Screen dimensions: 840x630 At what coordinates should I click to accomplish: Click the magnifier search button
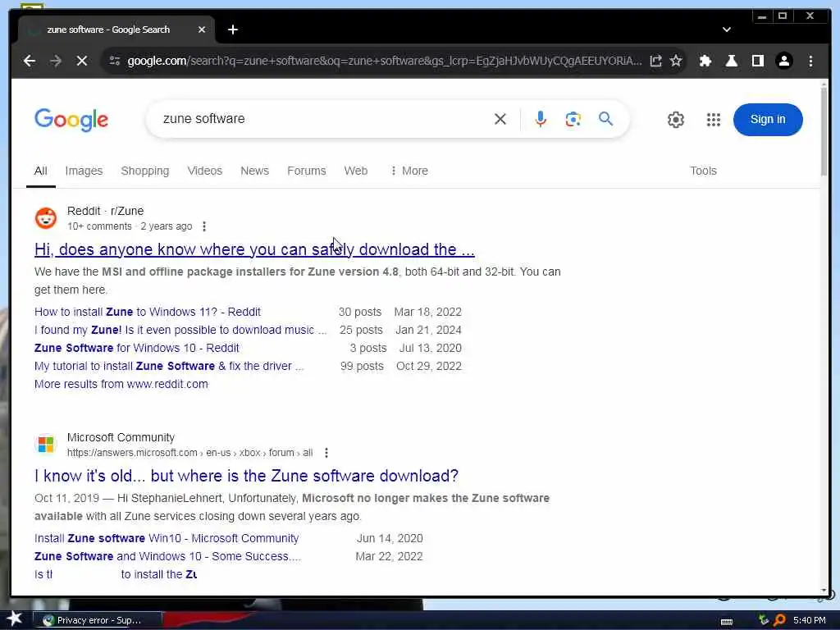[x=605, y=118]
